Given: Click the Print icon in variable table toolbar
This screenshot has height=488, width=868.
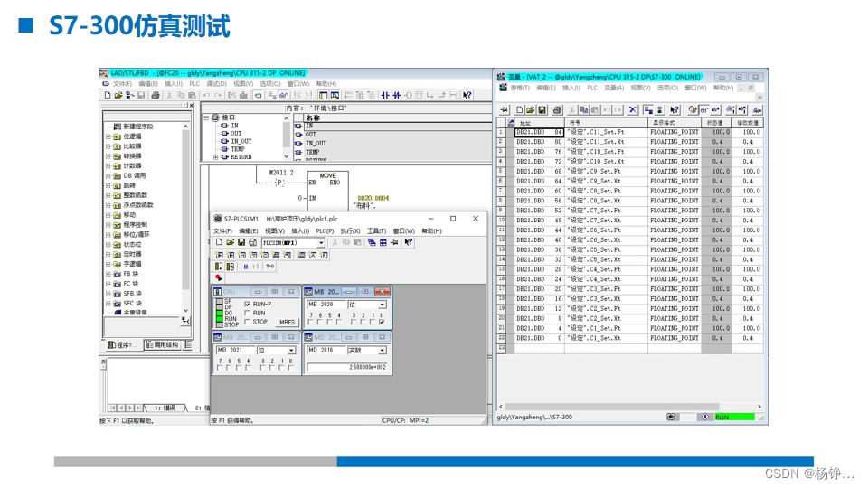Looking at the screenshot, I should click(557, 110).
